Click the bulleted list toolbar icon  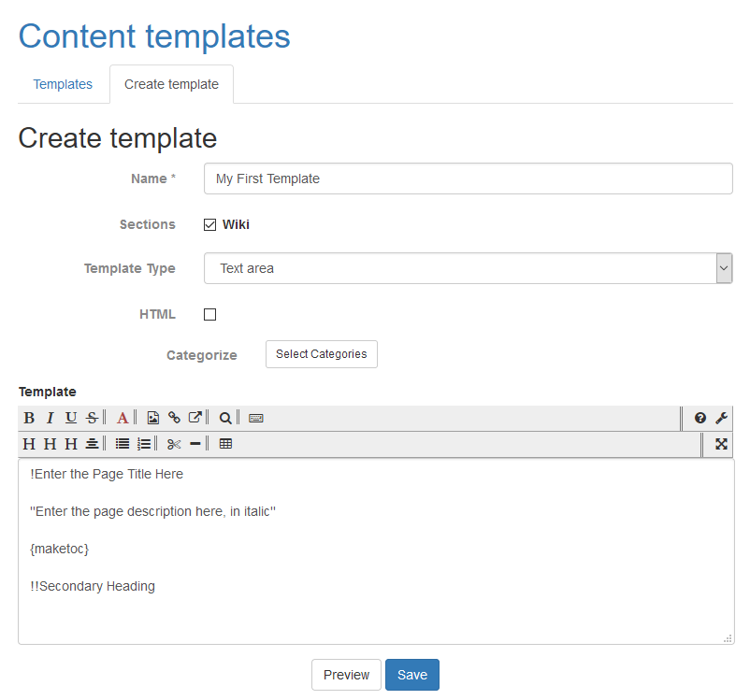pyautogui.click(x=123, y=444)
